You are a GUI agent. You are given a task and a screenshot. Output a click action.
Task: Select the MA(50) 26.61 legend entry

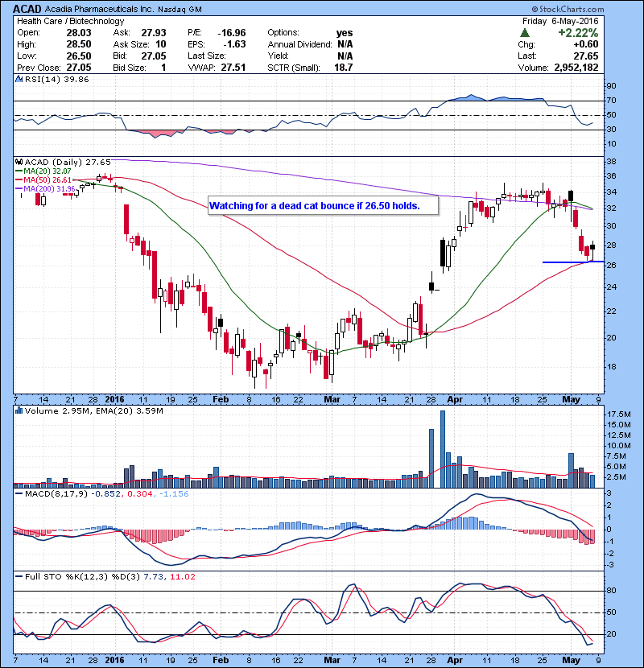pyautogui.click(x=43, y=179)
